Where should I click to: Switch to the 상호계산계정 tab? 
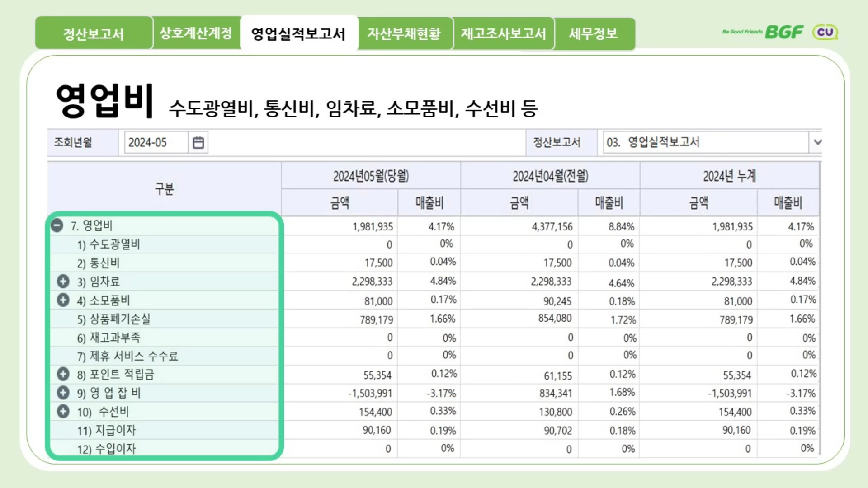(196, 33)
